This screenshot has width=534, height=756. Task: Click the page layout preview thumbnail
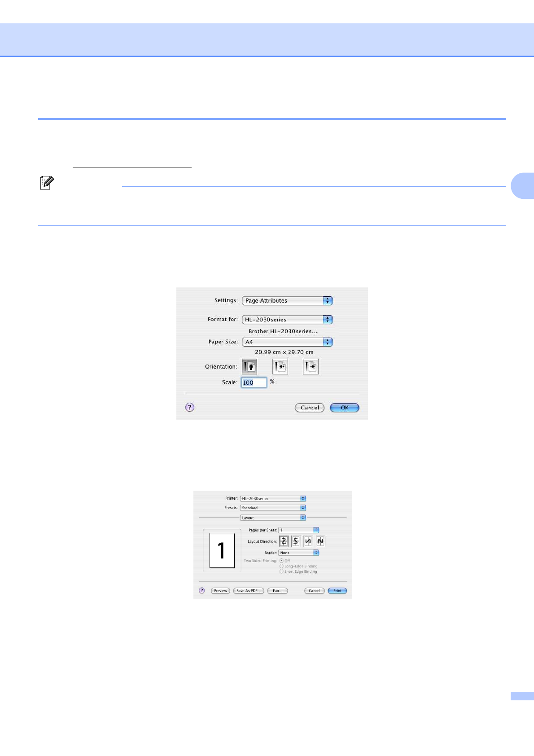[x=222, y=550]
